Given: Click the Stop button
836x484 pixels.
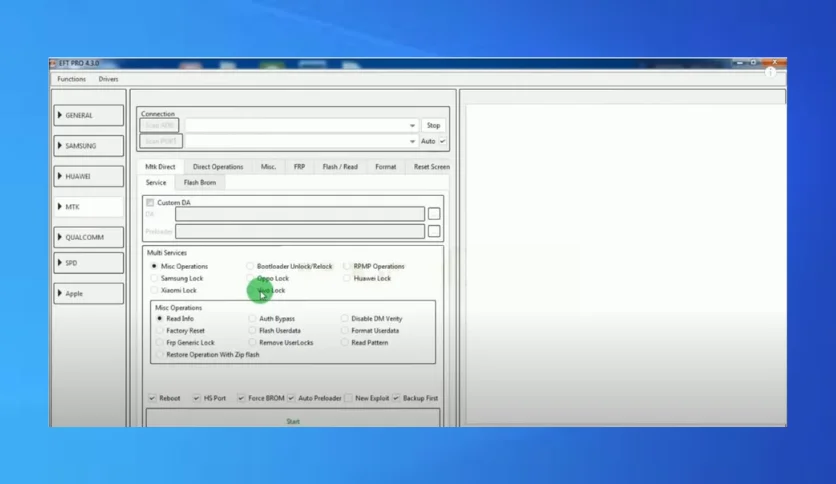Looking at the screenshot, I should 433,125.
